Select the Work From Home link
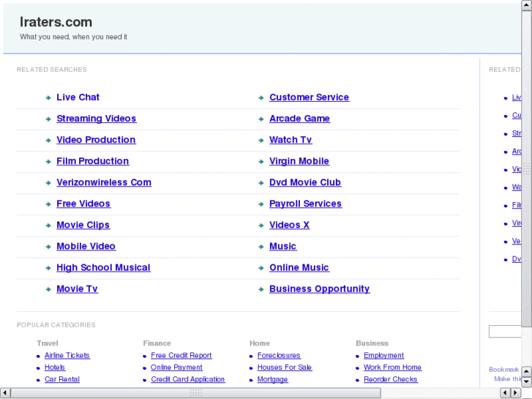The width and height of the screenshot is (532, 399). click(x=392, y=368)
